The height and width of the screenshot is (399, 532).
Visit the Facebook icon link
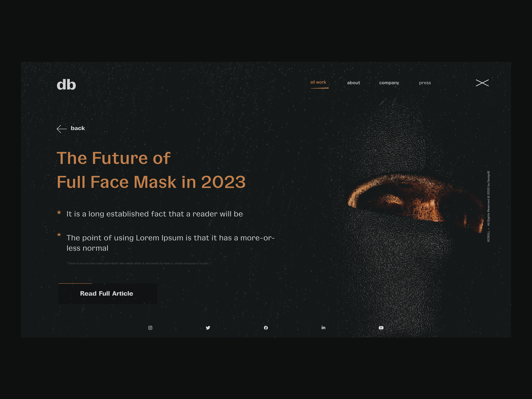tap(266, 328)
